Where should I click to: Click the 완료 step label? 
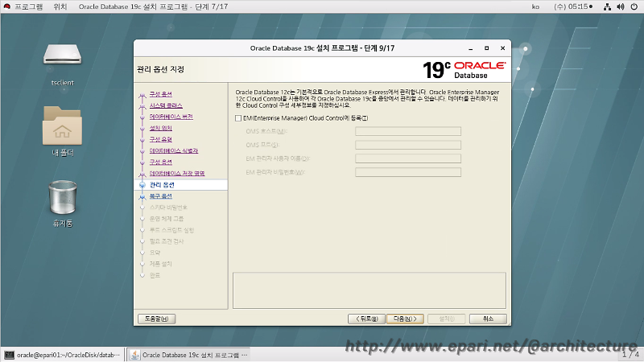(x=155, y=275)
